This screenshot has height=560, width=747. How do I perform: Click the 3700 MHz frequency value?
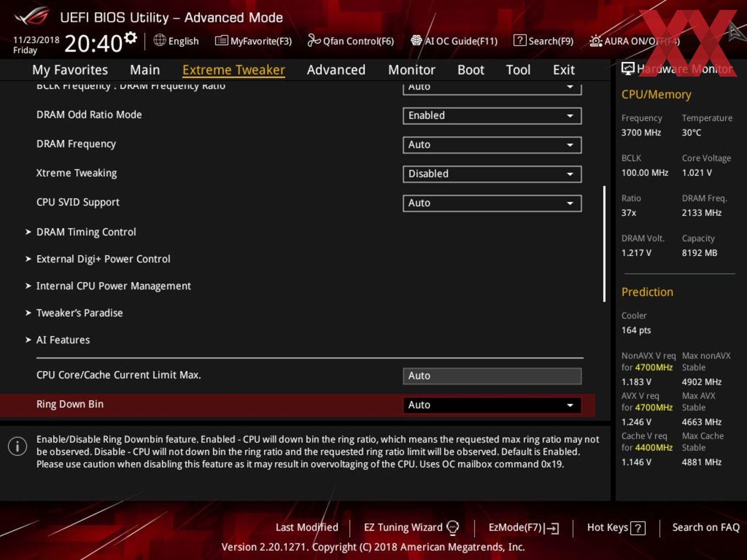pos(641,132)
